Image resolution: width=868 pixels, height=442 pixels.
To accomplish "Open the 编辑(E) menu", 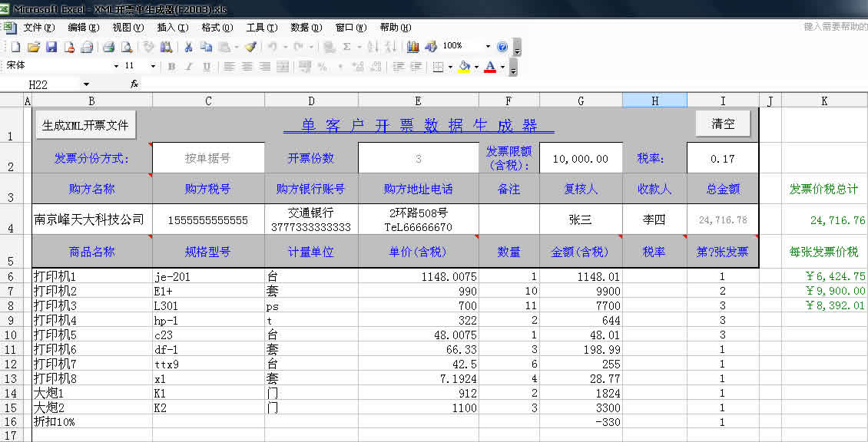I will click(x=83, y=27).
